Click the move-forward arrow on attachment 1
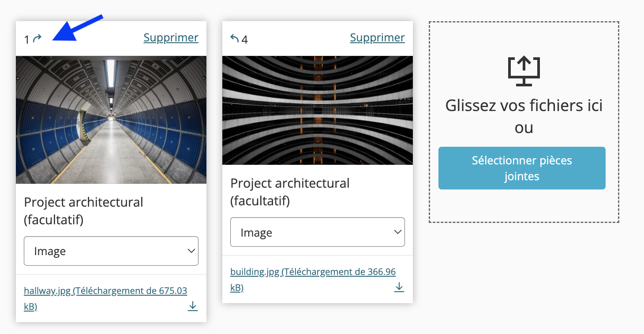Screen dimensions: 644x334 click(37, 39)
